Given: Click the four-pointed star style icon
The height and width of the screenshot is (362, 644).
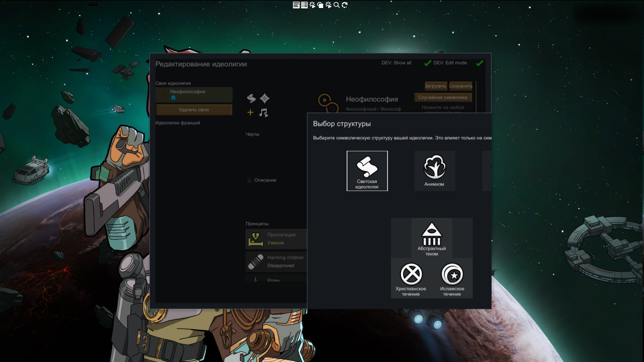Looking at the screenshot, I should point(265,99).
